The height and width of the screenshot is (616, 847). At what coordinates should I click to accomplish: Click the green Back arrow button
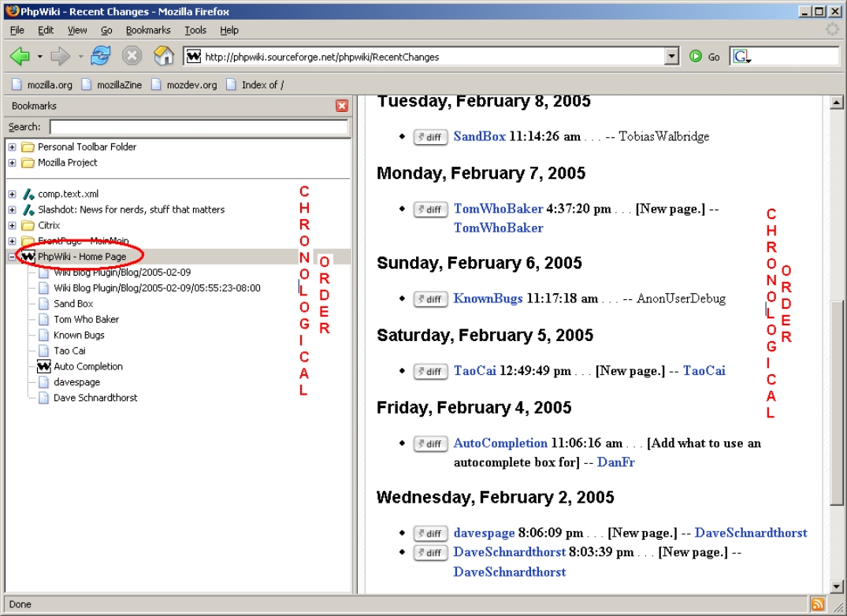[20, 56]
